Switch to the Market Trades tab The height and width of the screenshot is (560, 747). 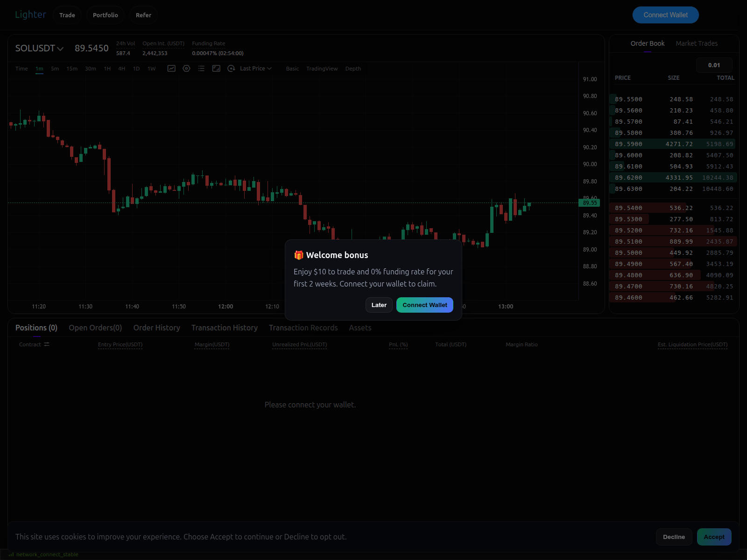697,43
